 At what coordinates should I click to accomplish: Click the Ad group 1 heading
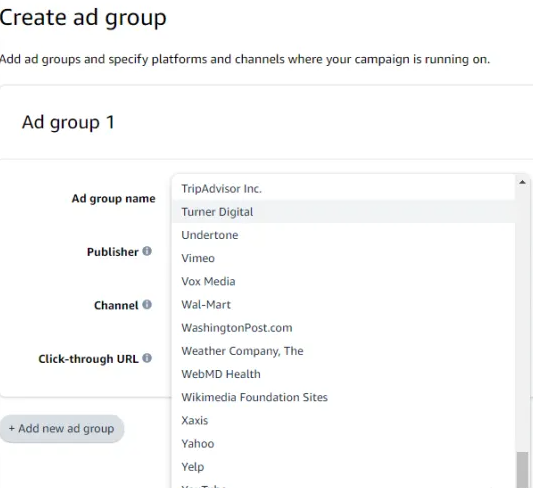pos(68,122)
